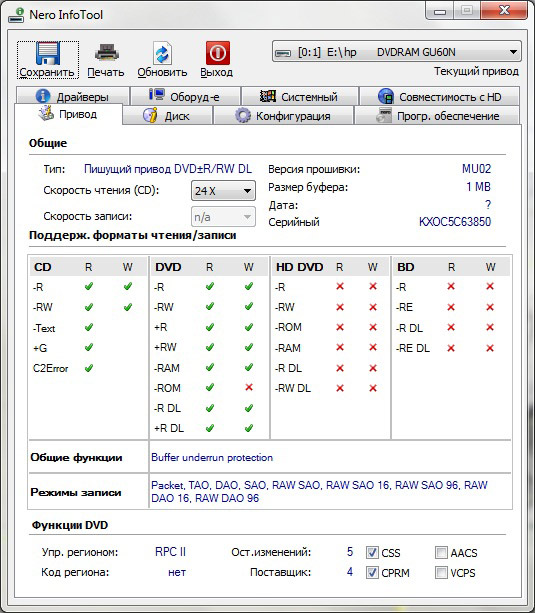This screenshot has height=613, width=535.
Task: Open the Прогр. обеспечение tab
Action: (437, 116)
